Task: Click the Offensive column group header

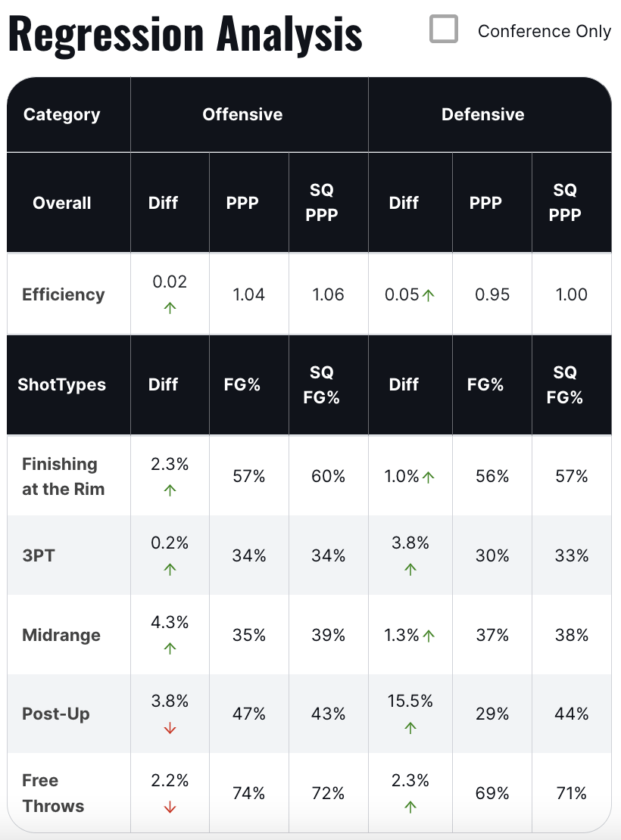Action: [x=242, y=114]
